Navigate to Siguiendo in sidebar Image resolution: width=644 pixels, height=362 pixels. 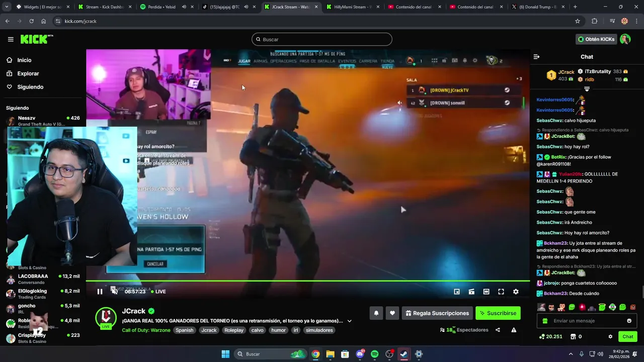[30, 87]
